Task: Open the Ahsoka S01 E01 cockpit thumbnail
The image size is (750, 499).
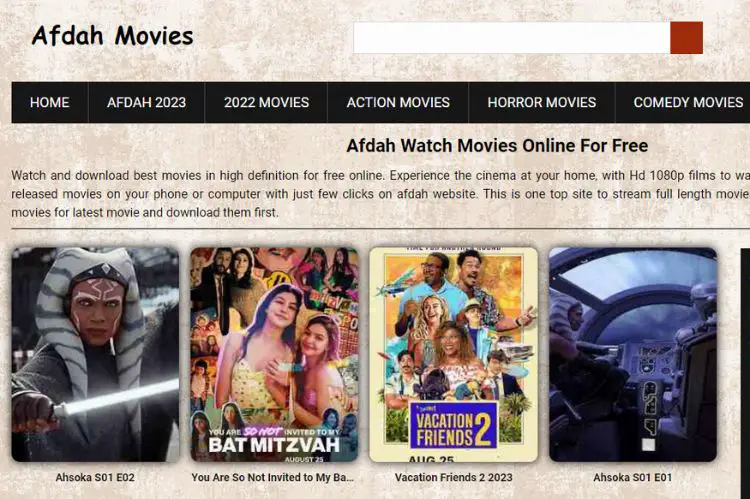Action: tap(633, 355)
